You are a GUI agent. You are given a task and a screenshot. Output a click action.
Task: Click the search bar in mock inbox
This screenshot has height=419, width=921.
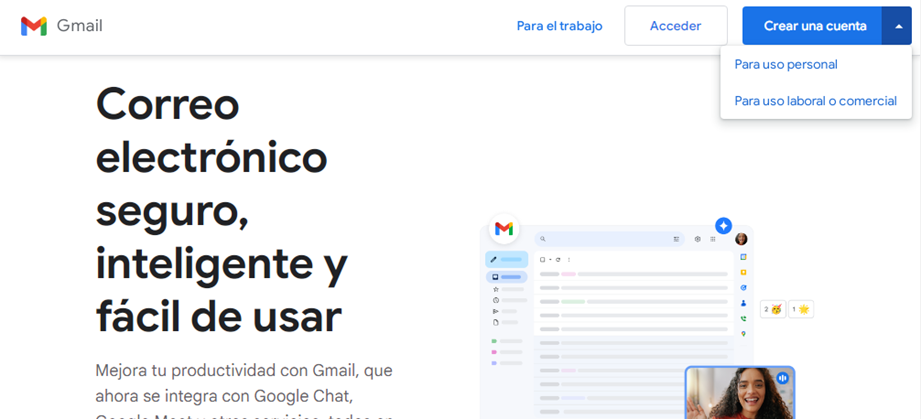pos(609,239)
